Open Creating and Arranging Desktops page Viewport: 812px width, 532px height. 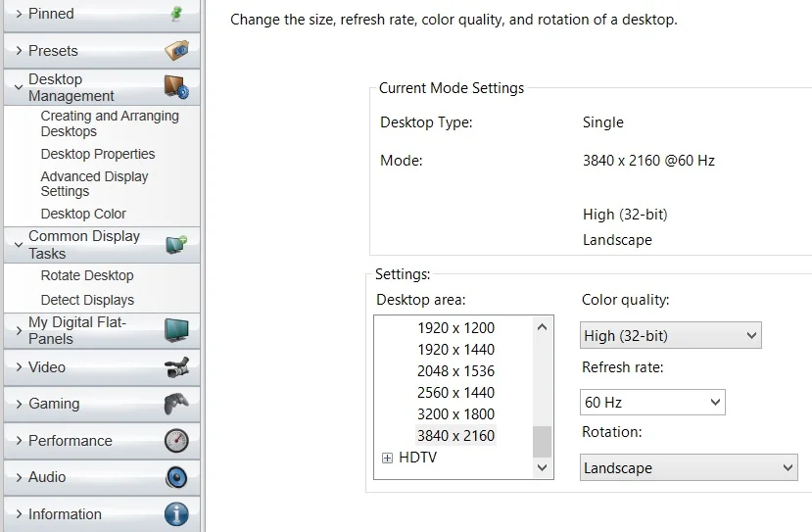[x=110, y=123]
